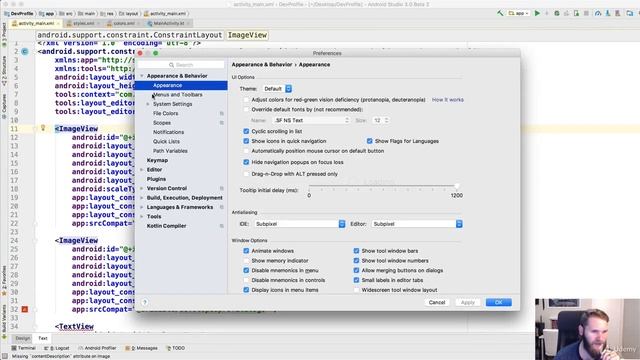Open the app run configuration dropdown

click(519, 13)
